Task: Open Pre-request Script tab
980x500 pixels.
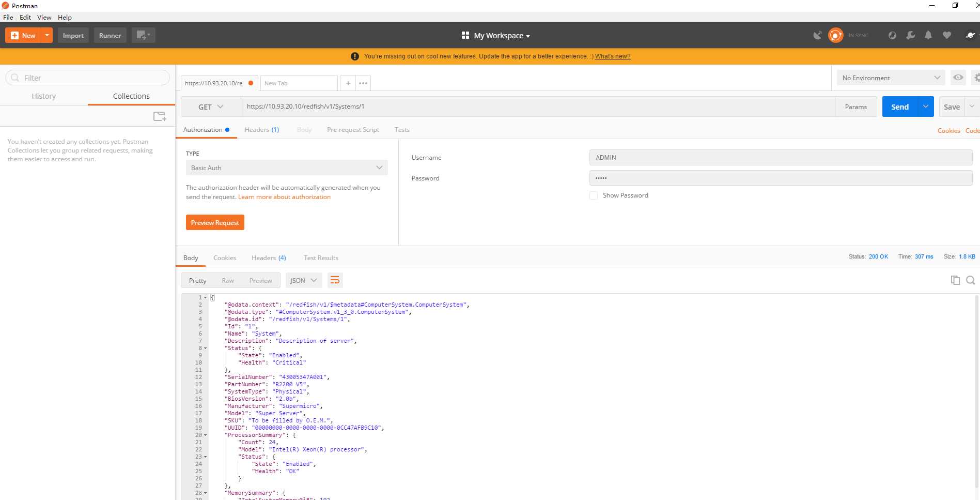Action: [353, 130]
